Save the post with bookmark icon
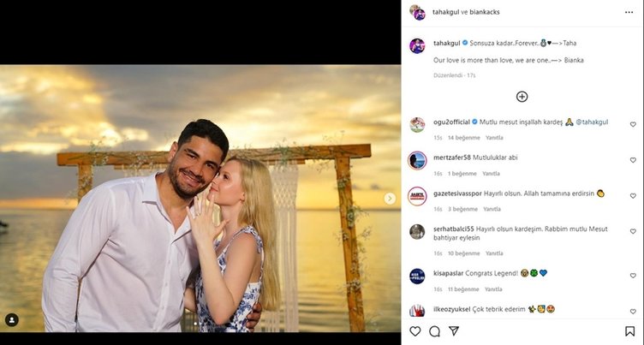The width and height of the screenshot is (644, 345). point(629,331)
